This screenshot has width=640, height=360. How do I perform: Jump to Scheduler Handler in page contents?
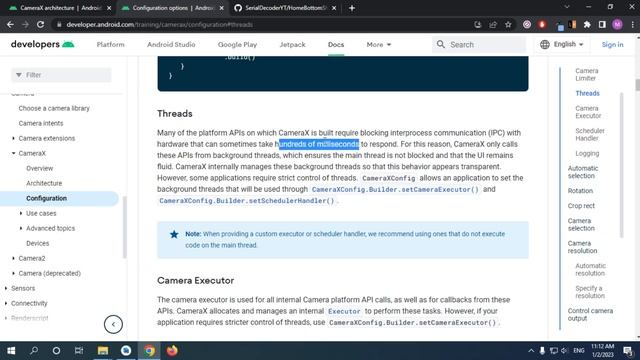pyautogui.click(x=590, y=135)
